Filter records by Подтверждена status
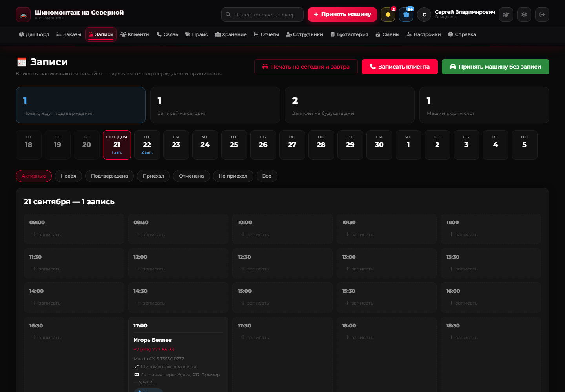565x392 pixels. [109, 176]
